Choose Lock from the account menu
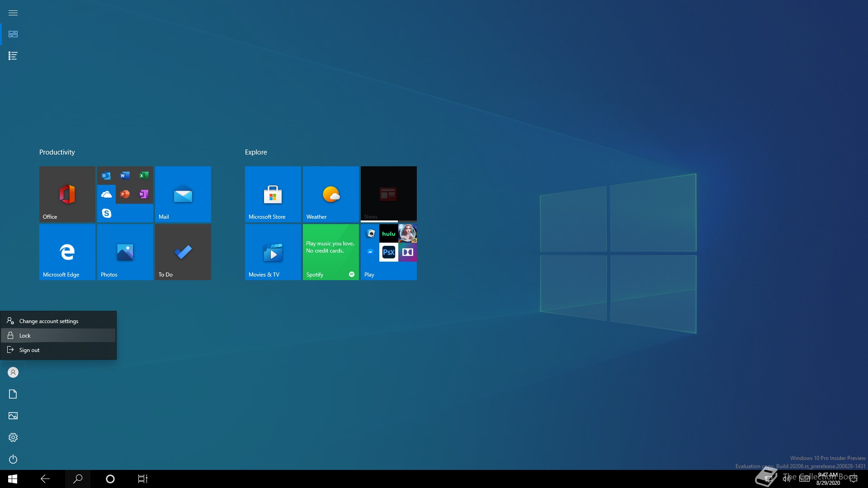 tap(58, 336)
